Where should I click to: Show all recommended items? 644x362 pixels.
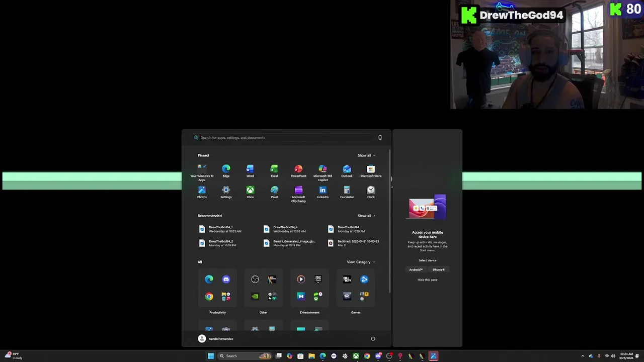(x=366, y=216)
